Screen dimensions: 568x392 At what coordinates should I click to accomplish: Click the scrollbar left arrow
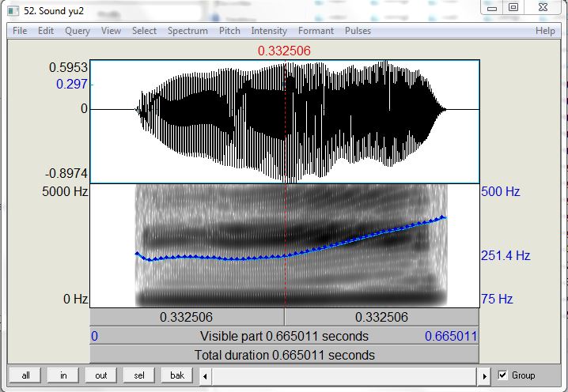[205, 376]
